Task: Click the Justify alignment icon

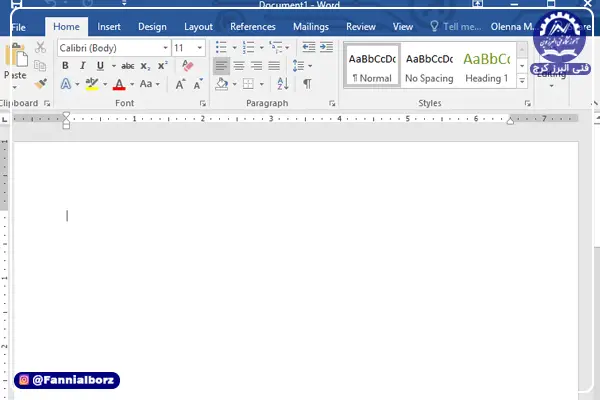Action: (x=273, y=66)
